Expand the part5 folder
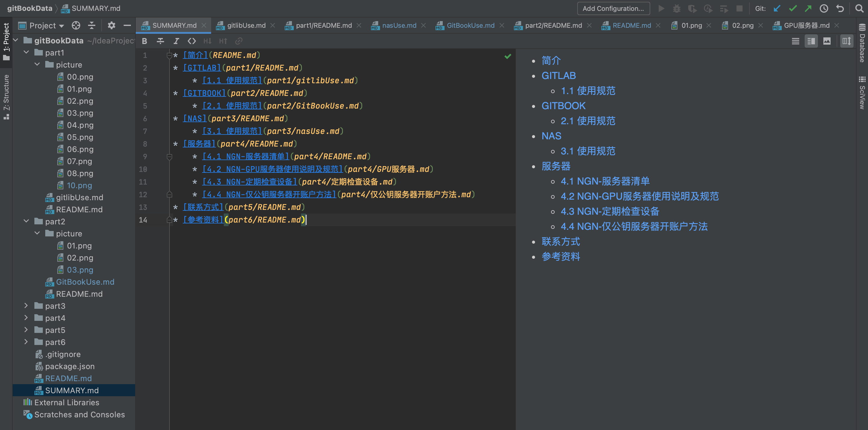Image resolution: width=868 pixels, height=430 pixels. coord(26,330)
